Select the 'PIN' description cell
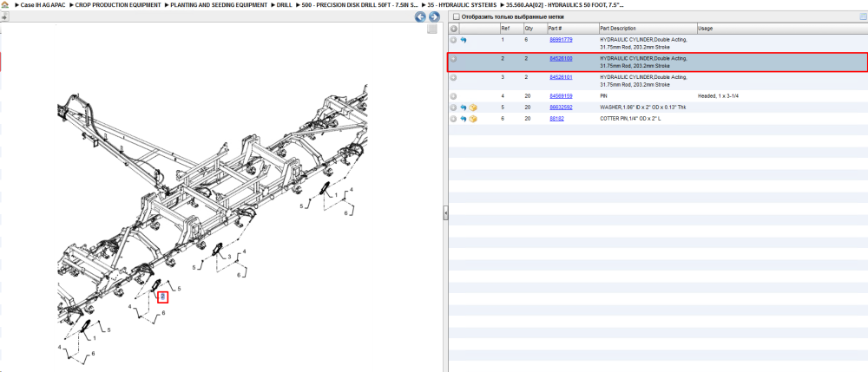Screen dimensions: 868x372 pos(604,96)
